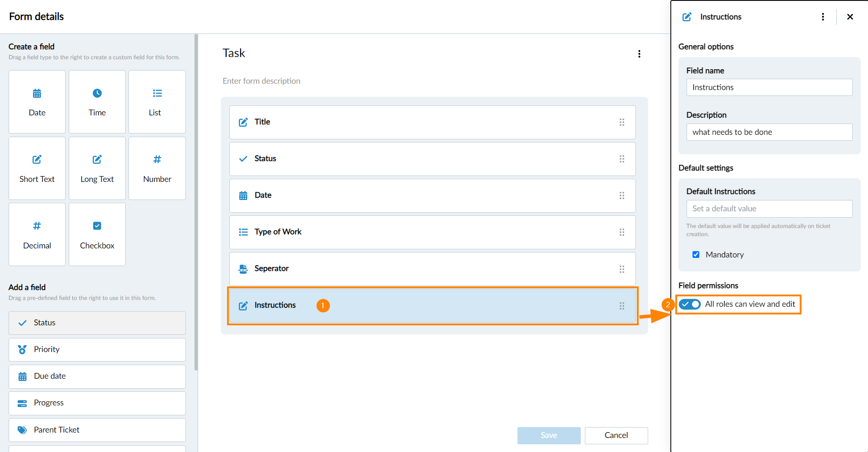Image resolution: width=868 pixels, height=452 pixels.
Task: Close the Instructions side panel
Action: (x=850, y=17)
